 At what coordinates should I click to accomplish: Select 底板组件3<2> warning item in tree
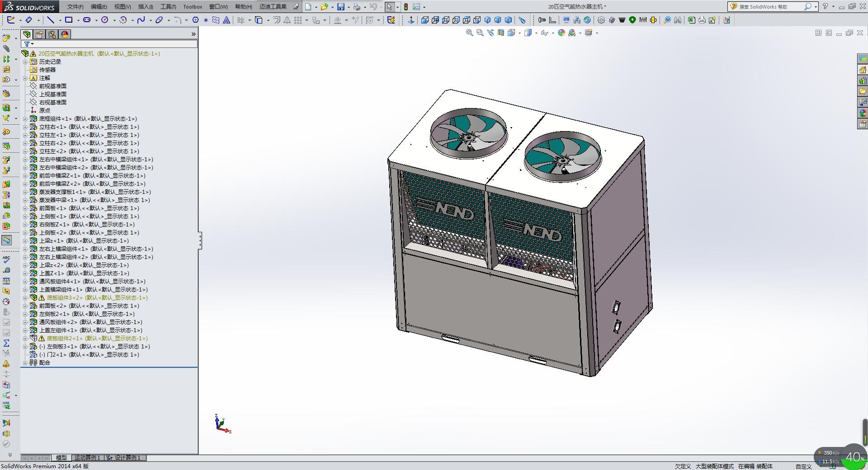(97, 298)
